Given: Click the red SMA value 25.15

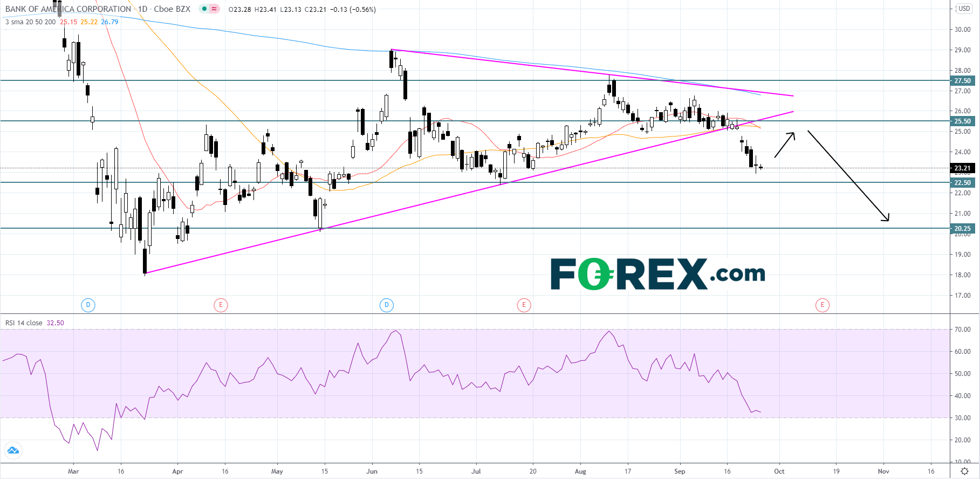Looking at the screenshot, I should 68,22.
